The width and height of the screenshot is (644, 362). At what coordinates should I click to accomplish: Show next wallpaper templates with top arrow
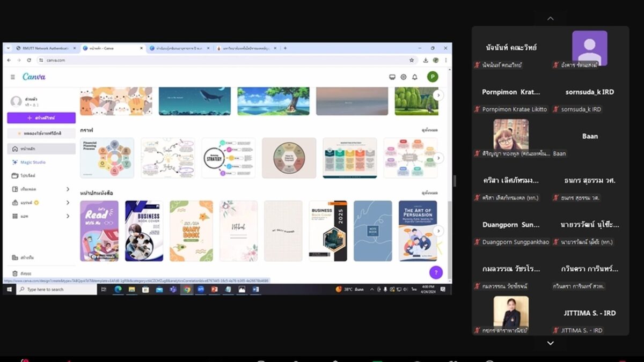[x=438, y=95]
